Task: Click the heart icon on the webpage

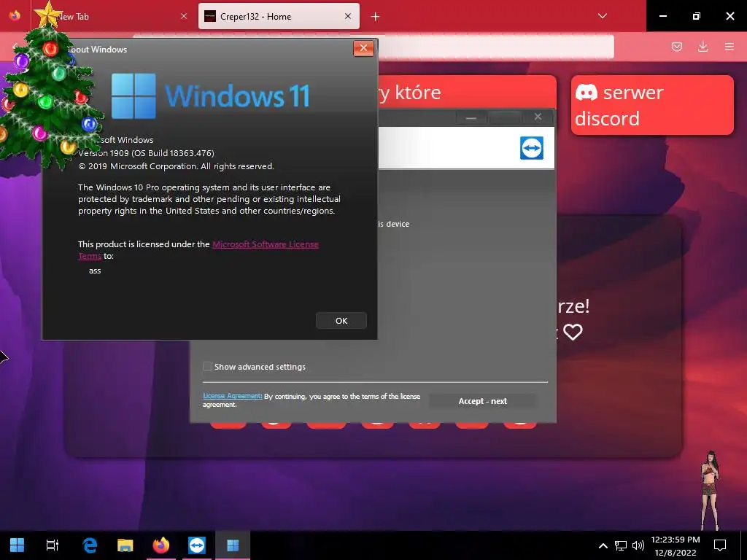Action: point(573,332)
